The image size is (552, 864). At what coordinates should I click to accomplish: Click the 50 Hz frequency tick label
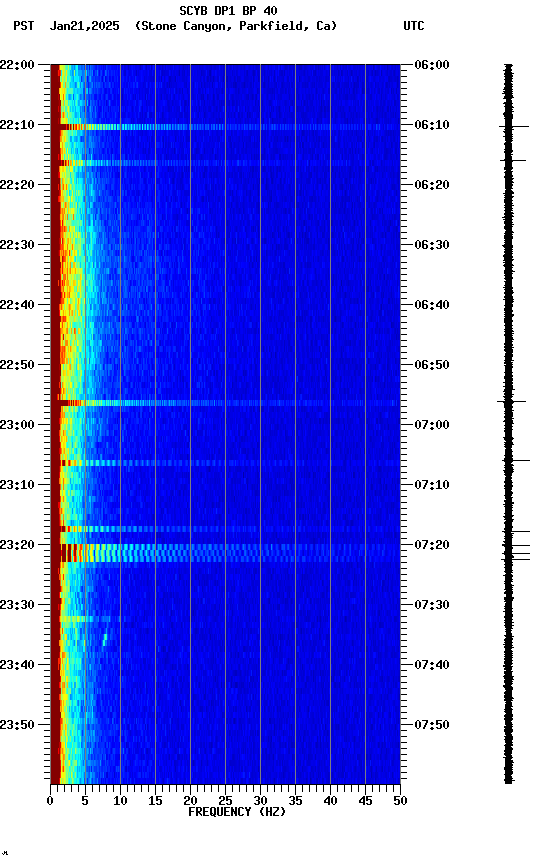point(400,801)
